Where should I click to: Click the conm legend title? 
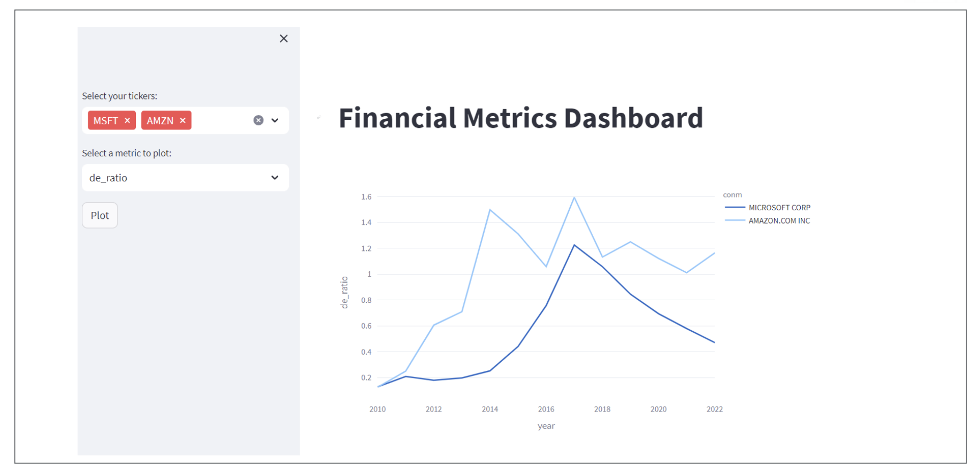coord(732,195)
